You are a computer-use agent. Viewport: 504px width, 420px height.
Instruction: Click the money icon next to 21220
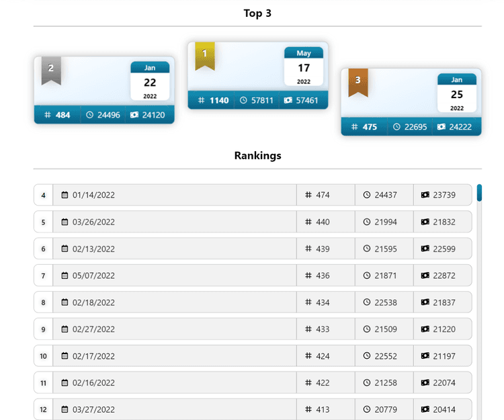[x=425, y=329]
